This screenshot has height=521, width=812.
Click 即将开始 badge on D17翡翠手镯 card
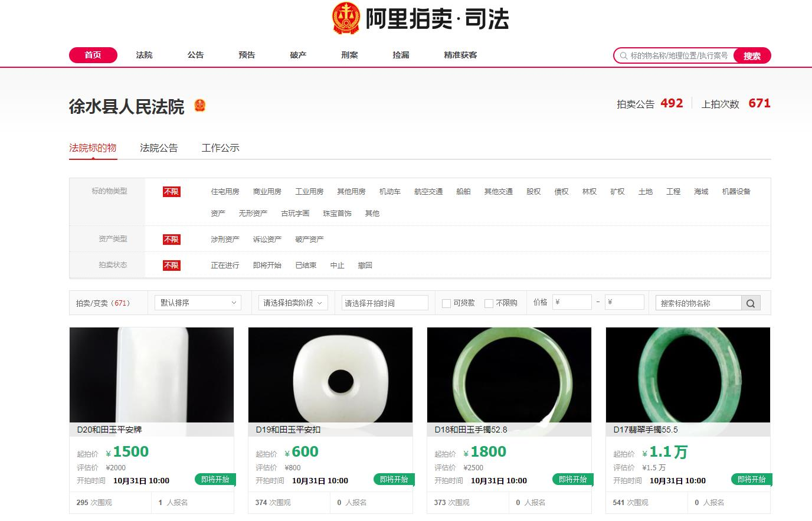(x=751, y=479)
